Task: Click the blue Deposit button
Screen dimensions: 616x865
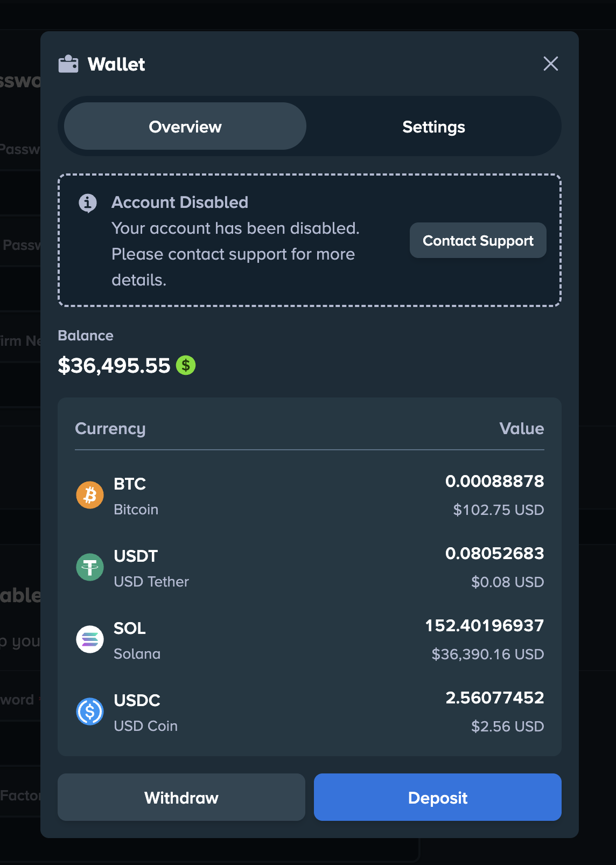Action: [x=437, y=797]
